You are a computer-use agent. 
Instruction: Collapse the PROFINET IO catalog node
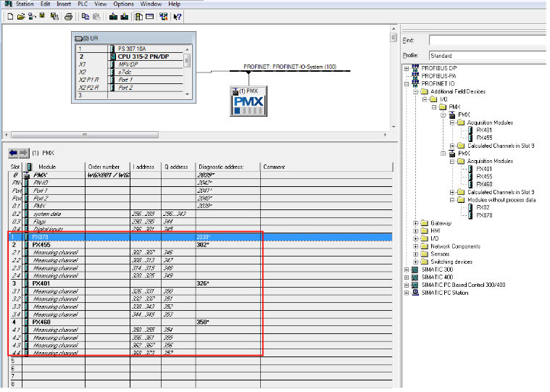pos(407,84)
